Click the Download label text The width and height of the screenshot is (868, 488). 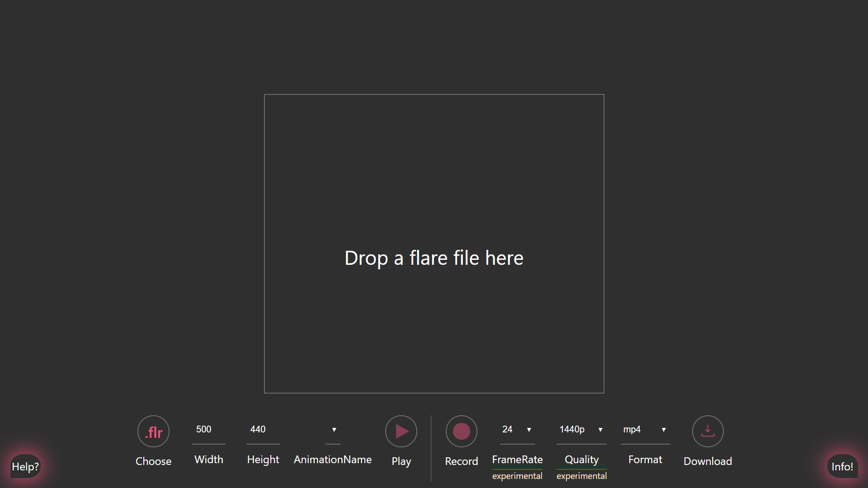(x=708, y=461)
